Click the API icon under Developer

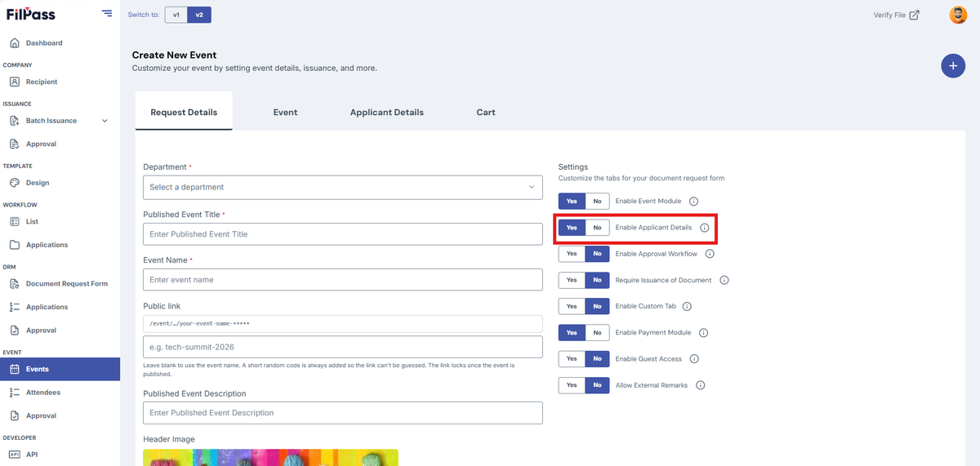tap(15, 454)
